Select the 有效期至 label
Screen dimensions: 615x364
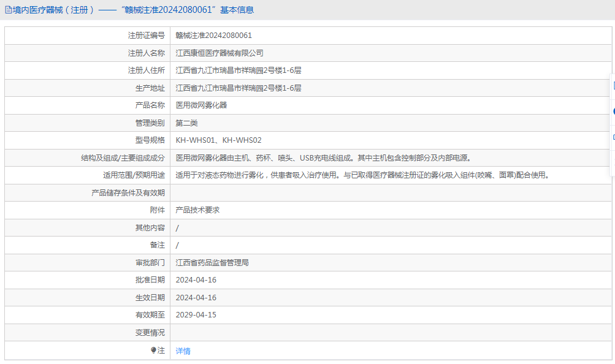[x=150, y=314]
